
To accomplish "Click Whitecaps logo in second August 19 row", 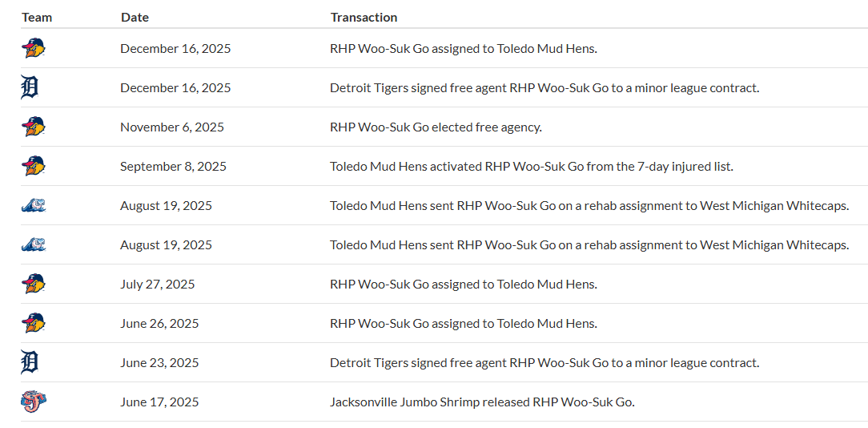I will (x=34, y=244).
